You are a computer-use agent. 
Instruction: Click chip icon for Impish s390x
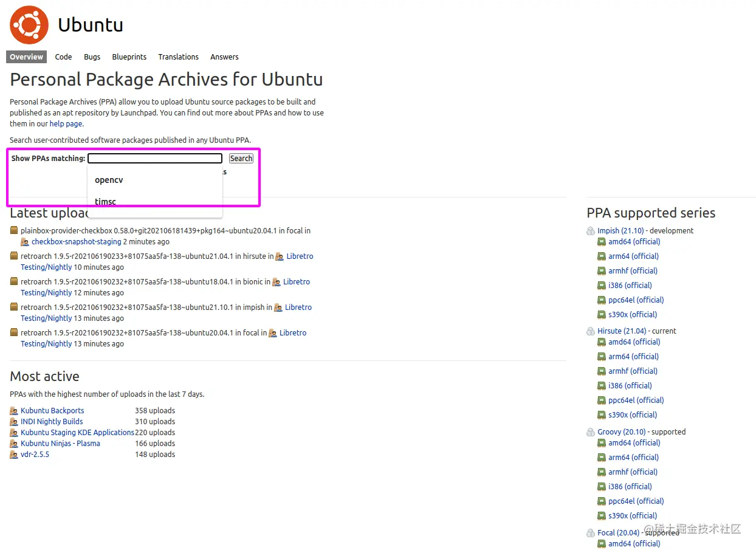click(602, 315)
